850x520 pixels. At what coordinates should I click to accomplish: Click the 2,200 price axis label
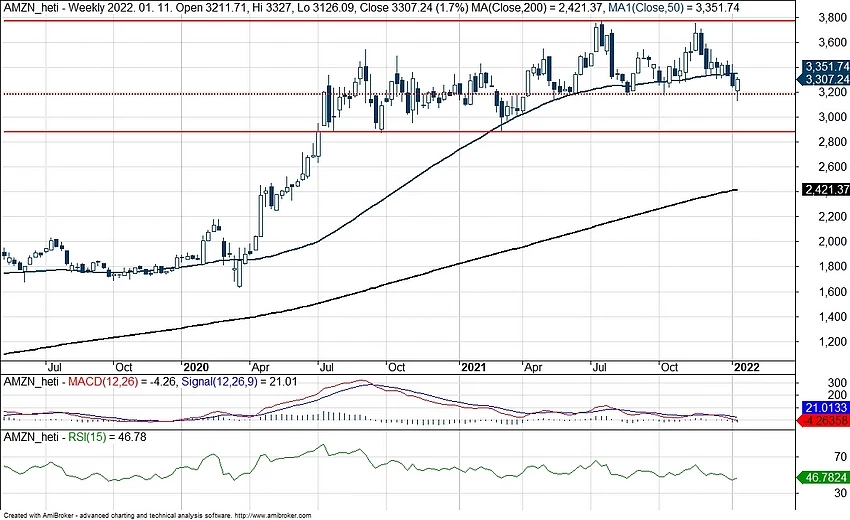(832, 217)
